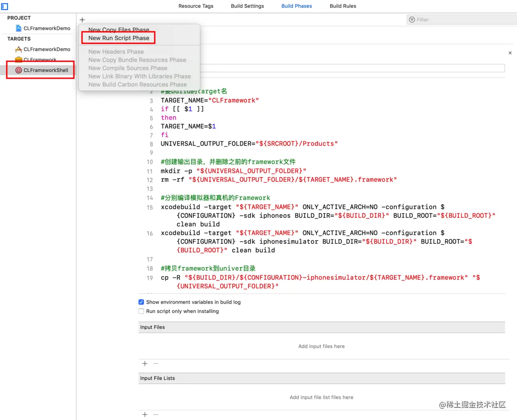Toggle Show environment variables in build log
The width and height of the screenshot is (517, 420).
point(141,302)
